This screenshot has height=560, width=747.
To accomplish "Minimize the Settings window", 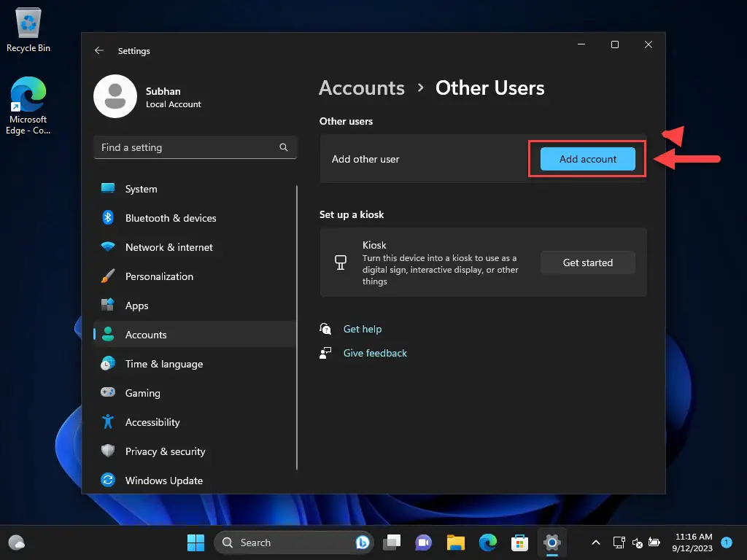I will click(x=581, y=44).
